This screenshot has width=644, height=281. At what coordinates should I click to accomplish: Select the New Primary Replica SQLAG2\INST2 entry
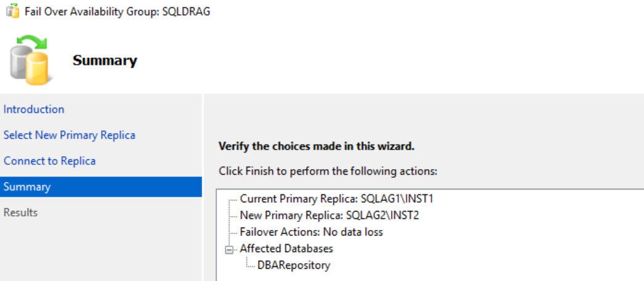[x=329, y=215]
